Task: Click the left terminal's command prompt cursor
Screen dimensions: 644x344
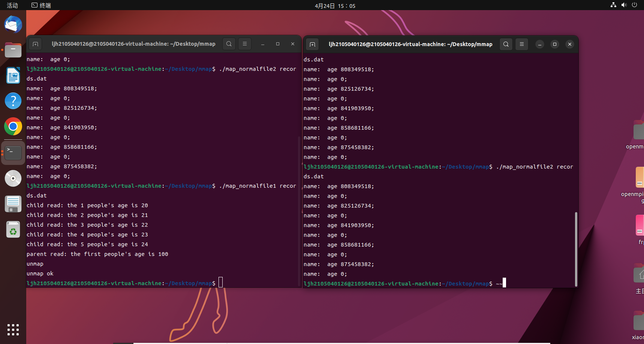Action: (220, 282)
